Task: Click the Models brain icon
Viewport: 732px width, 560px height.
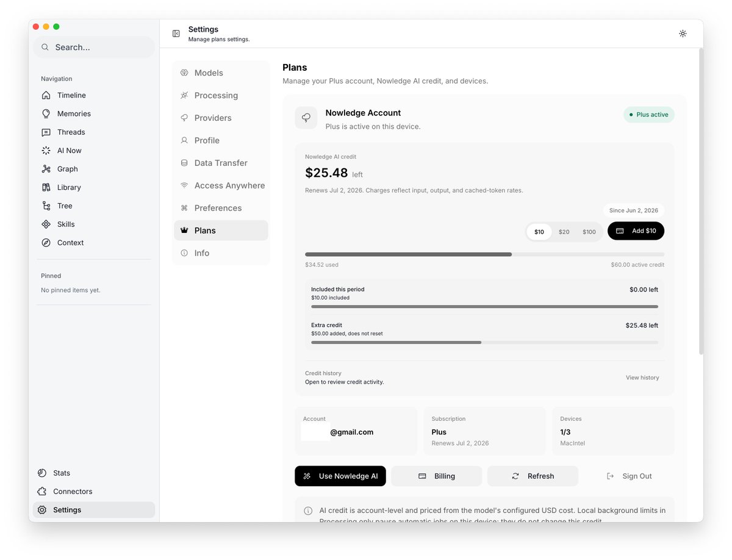Action: (184, 73)
